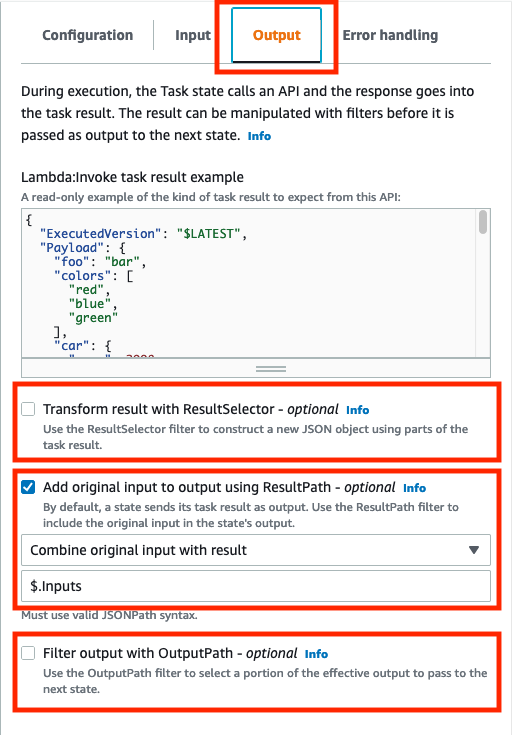
Task: Enable Transform result with ResultSelector checkbox
Action: click(28, 409)
